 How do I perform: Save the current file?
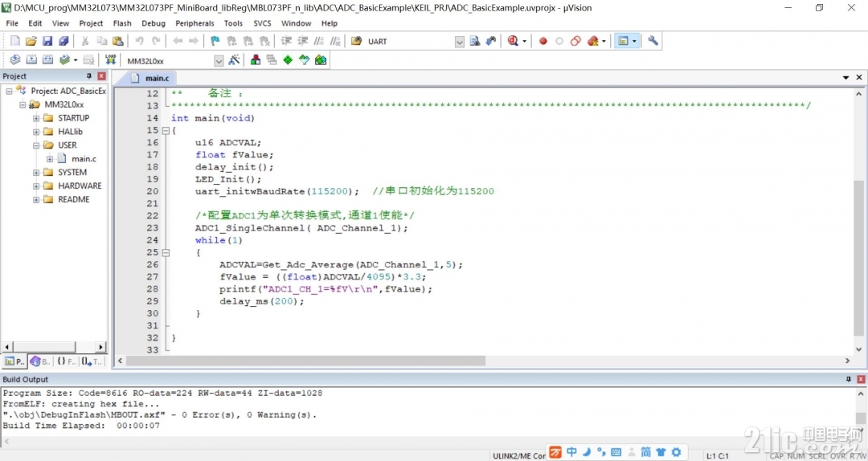coord(47,41)
